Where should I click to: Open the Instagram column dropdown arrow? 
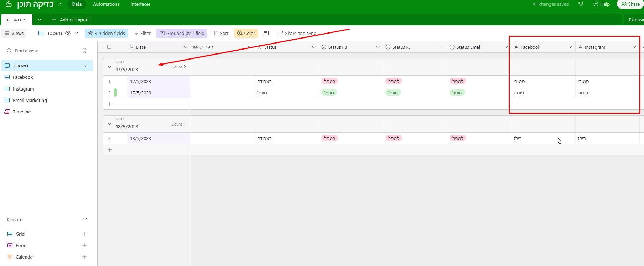pyautogui.click(x=634, y=47)
